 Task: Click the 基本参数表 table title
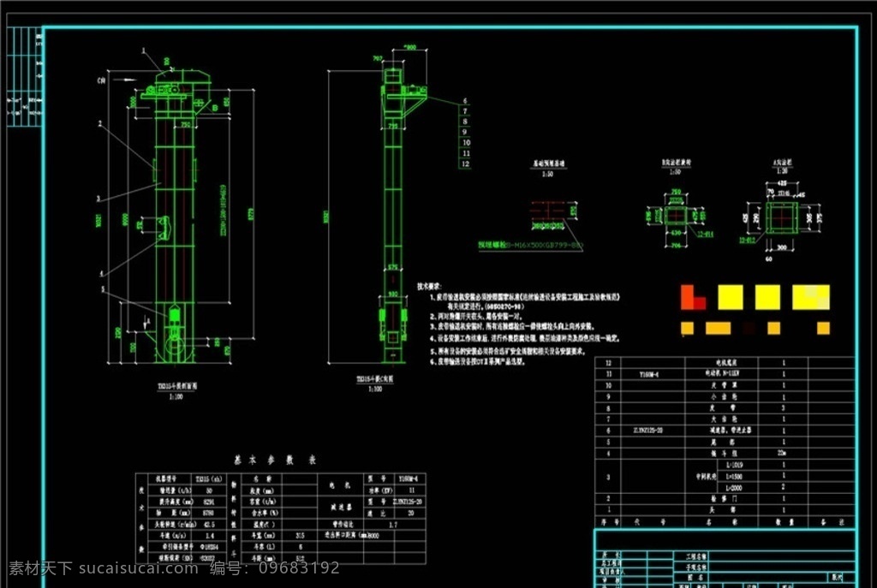[x=275, y=460]
